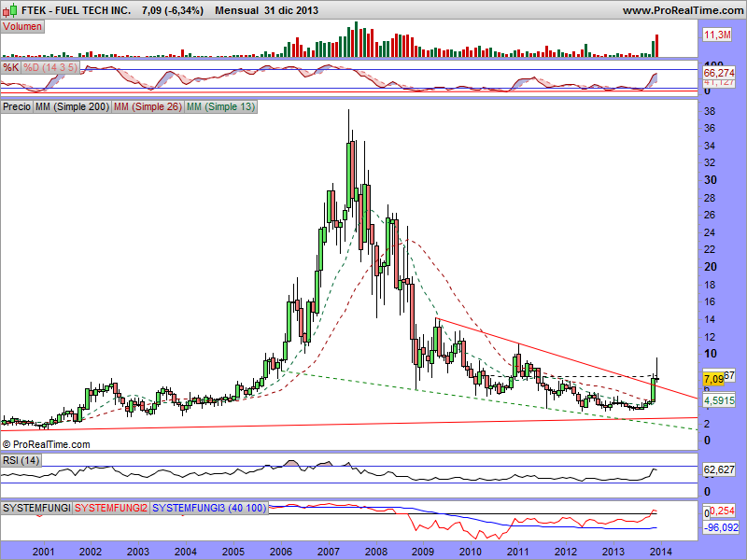Screen dimensions: 747x560
Task: Select the %D (14 3 5) label
Action: 50,67
